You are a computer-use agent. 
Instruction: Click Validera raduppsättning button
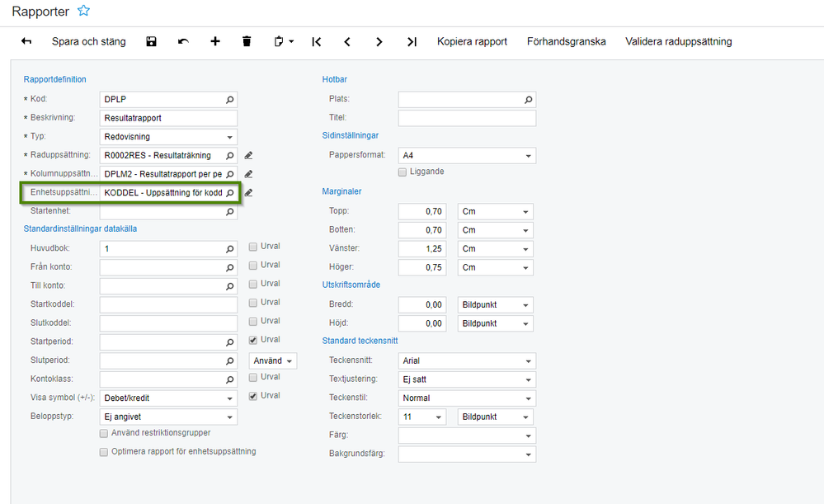678,41
